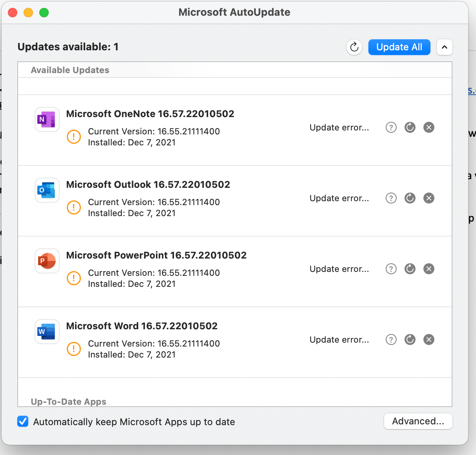Click the PowerPoint warning exclamation icon
Screen dimensions: 476x455
[74, 278]
